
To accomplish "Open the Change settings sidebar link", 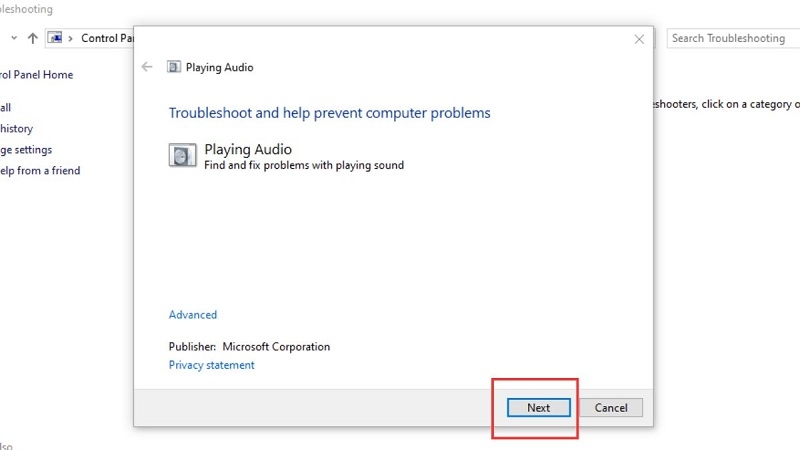I will tap(26, 150).
